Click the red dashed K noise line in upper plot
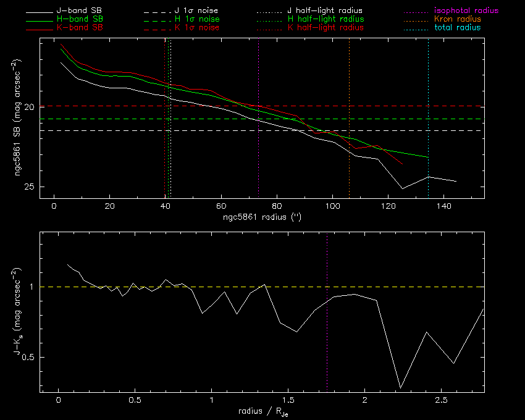The image size is (525, 420). [262, 106]
